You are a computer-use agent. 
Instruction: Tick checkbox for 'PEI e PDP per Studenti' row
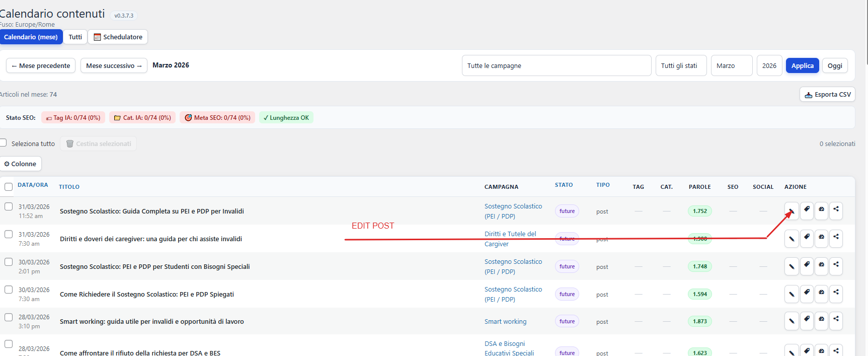[x=9, y=262]
